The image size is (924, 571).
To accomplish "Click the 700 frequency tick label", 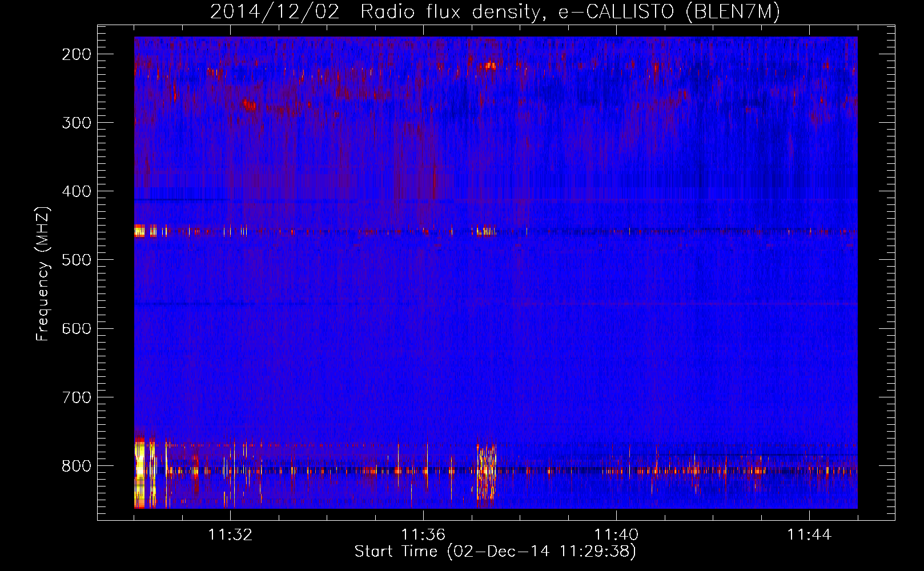I will (77, 397).
